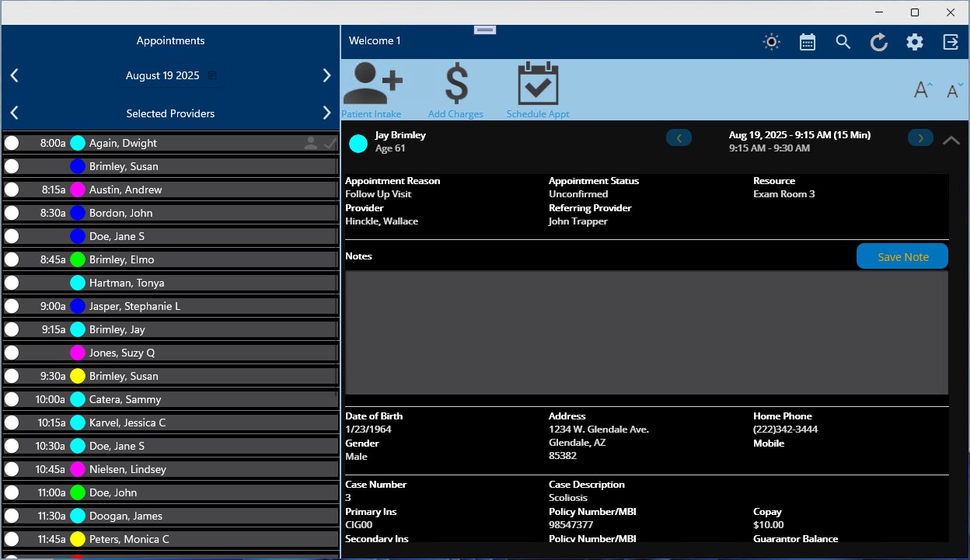Click the green dot for Doe, John
This screenshot has width=970, height=560.
[78, 492]
